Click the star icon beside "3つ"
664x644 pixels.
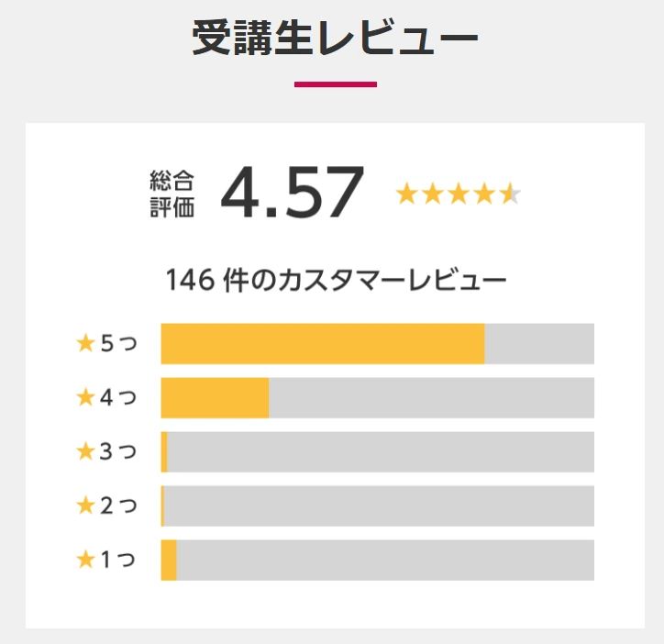[x=86, y=451]
